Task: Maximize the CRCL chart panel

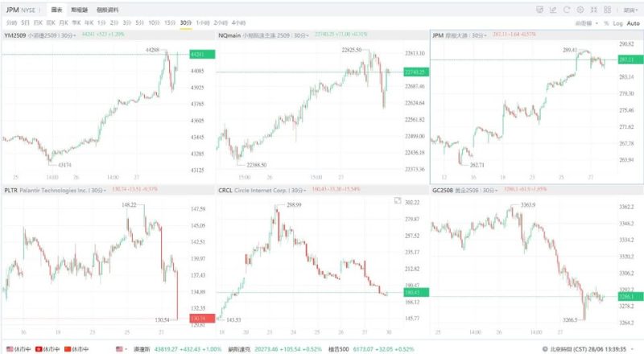Action: click(397, 199)
